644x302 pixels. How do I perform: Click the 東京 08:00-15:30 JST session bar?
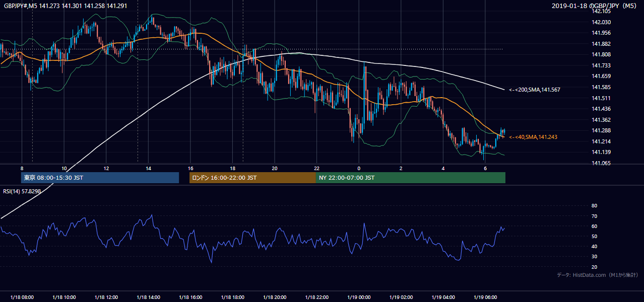click(100, 178)
